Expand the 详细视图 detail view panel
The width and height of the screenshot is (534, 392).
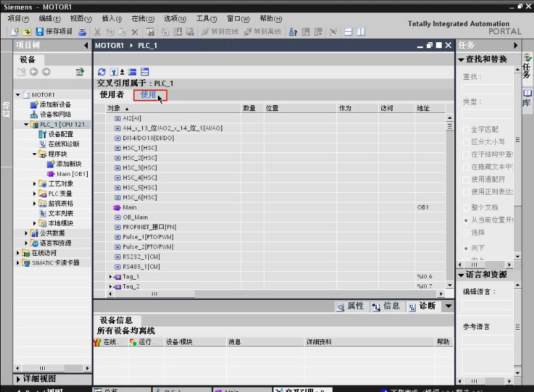click(18, 379)
